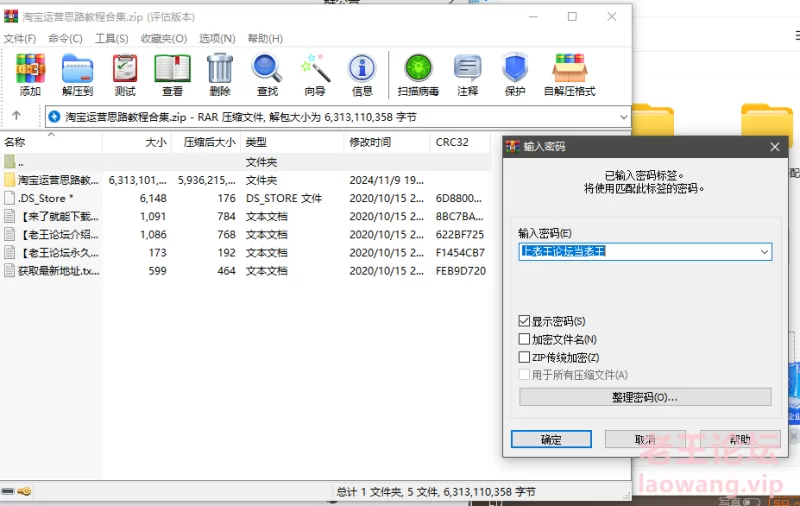Open the 选项(N) menu
This screenshot has width=800, height=506.
[217, 39]
